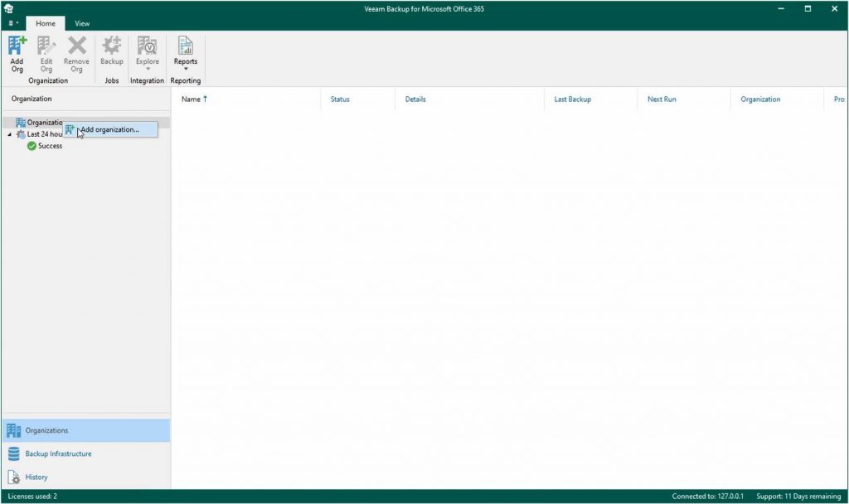Click the Backup Infrastructure database icon
The width and height of the screenshot is (849, 504).
(14, 453)
